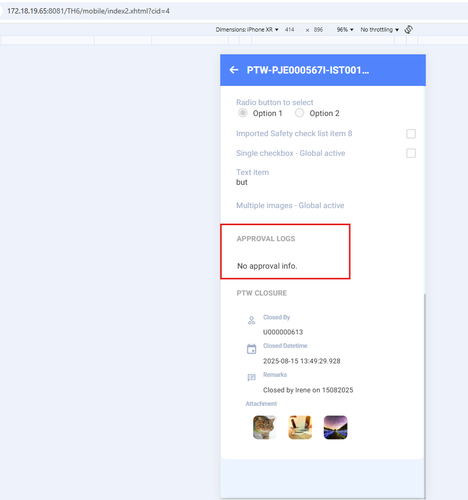Click the Closed Datetime calendar icon

tap(251, 349)
